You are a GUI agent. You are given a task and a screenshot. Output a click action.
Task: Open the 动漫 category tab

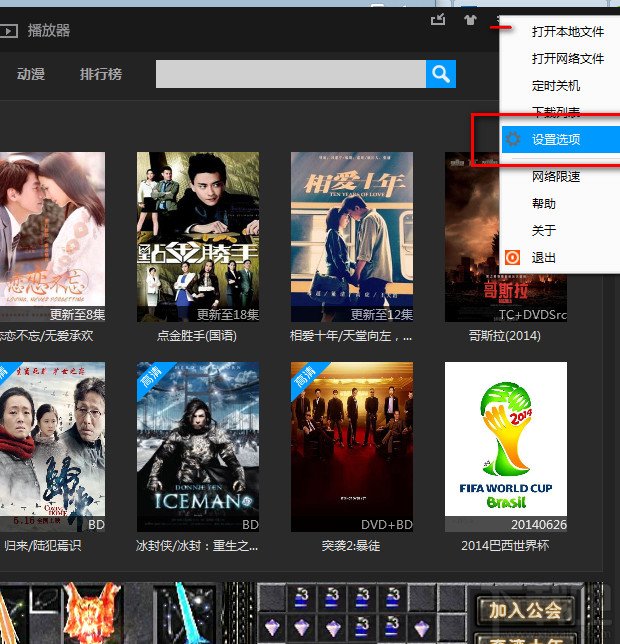click(31, 74)
